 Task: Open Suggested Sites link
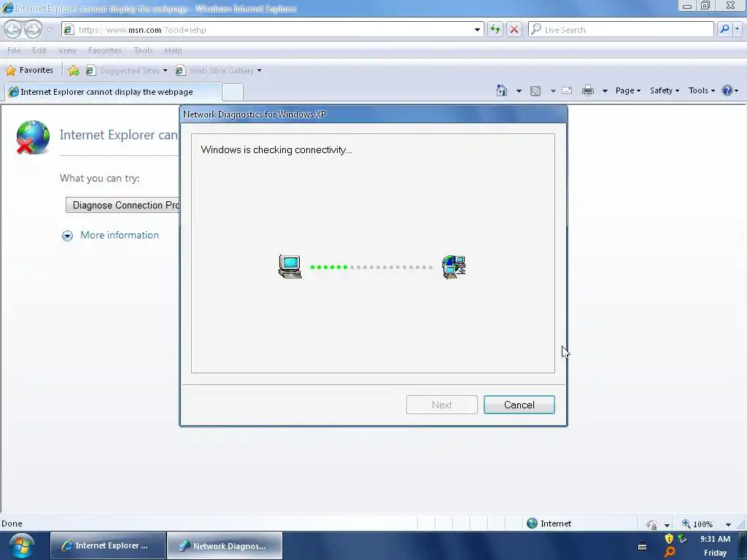[123, 71]
